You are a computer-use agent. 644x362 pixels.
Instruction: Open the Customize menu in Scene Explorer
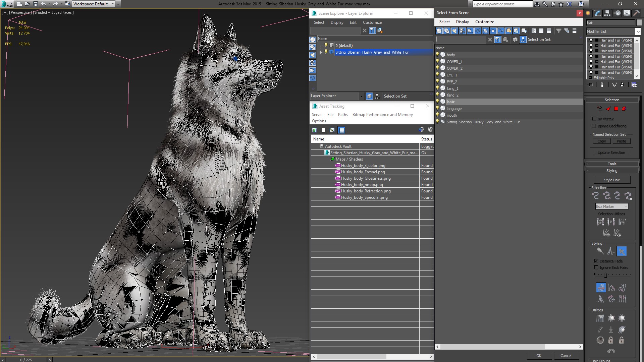point(372,22)
